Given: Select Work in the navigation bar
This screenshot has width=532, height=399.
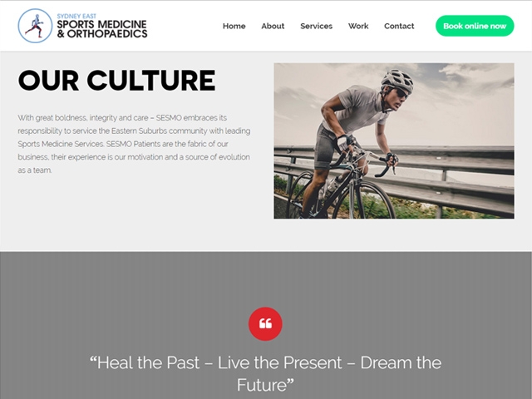Looking at the screenshot, I should pos(358,26).
